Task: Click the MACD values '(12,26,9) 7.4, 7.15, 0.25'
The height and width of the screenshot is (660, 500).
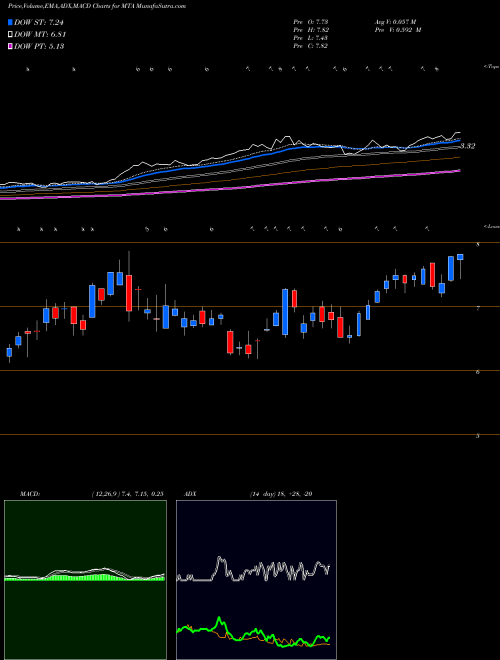Action: click(x=127, y=494)
